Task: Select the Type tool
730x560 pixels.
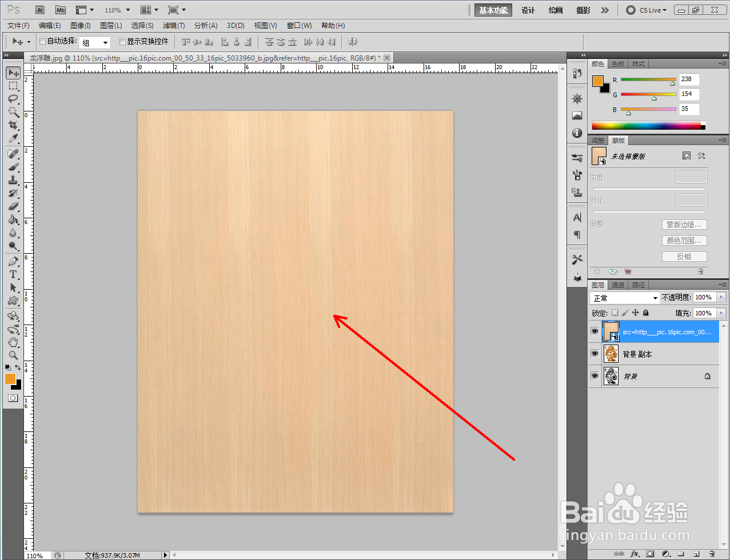Action: click(x=13, y=275)
